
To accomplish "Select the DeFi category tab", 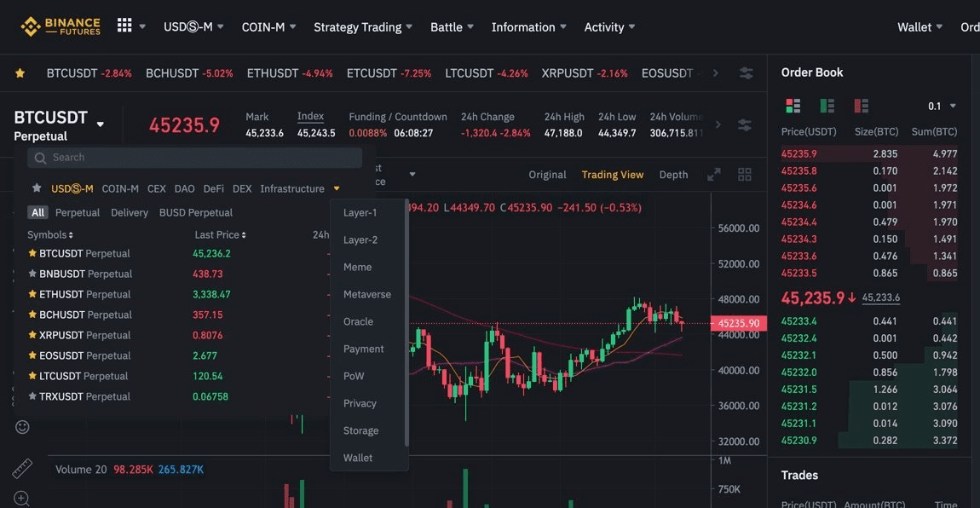I will point(213,188).
